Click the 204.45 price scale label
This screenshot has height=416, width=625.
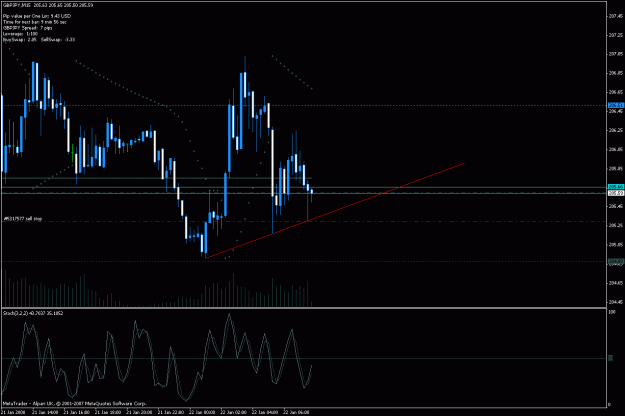click(x=616, y=302)
